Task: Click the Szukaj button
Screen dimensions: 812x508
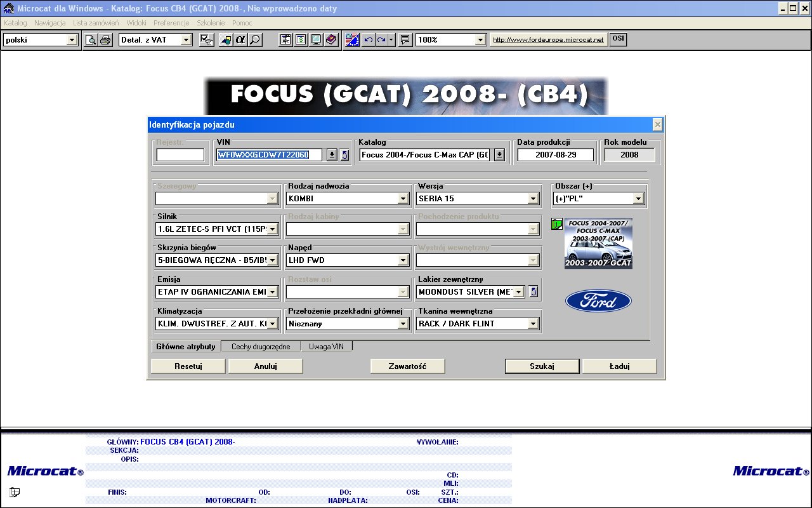Action: (x=542, y=366)
